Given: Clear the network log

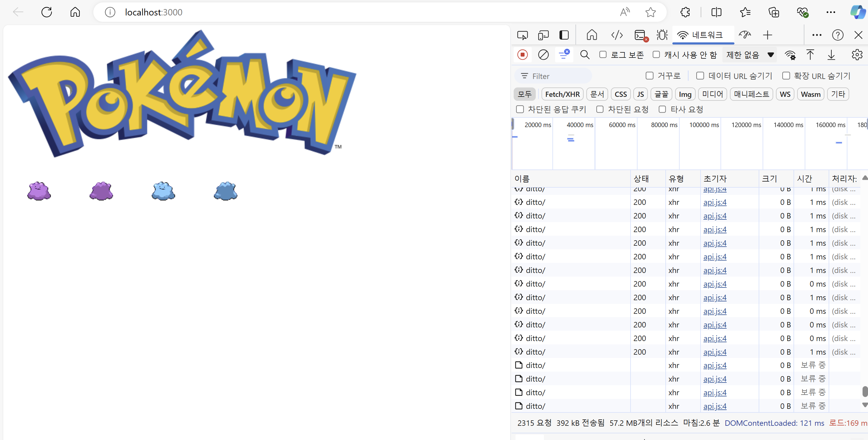Looking at the screenshot, I should (x=543, y=54).
